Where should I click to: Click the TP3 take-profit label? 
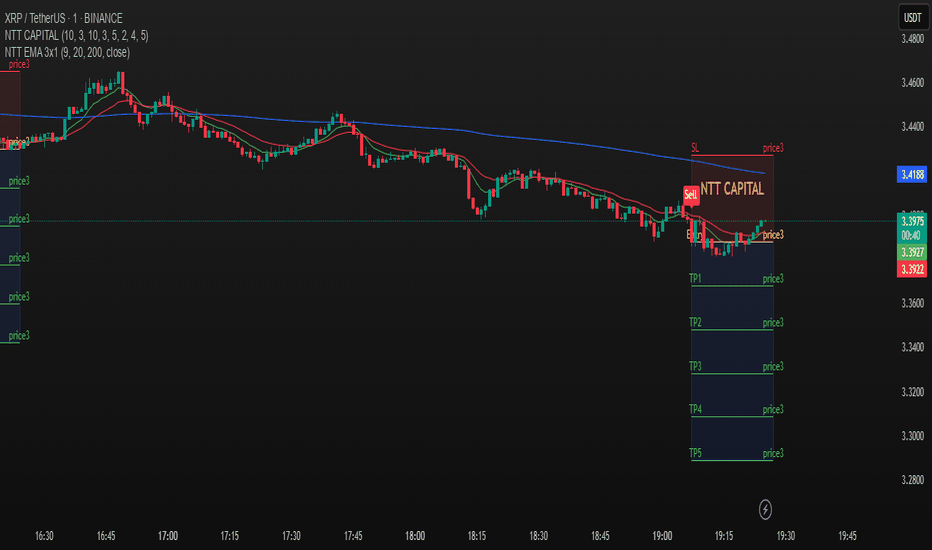(x=695, y=366)
